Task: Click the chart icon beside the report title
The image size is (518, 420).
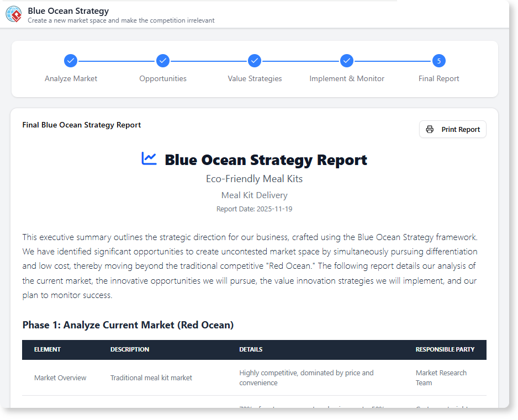Action: coord(149,159)
